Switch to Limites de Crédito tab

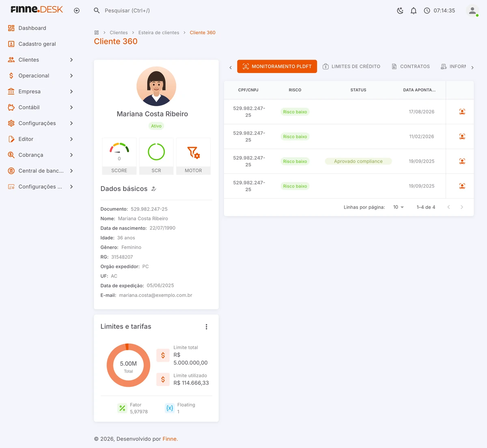[351, 66]
